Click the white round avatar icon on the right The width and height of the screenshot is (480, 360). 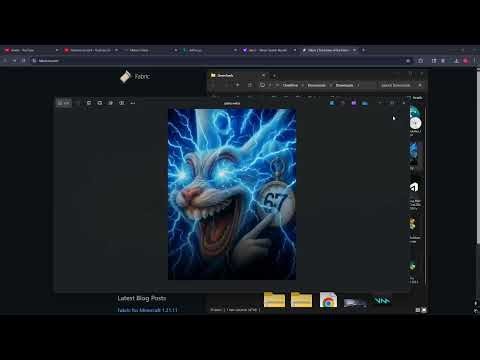coord(415,124)
